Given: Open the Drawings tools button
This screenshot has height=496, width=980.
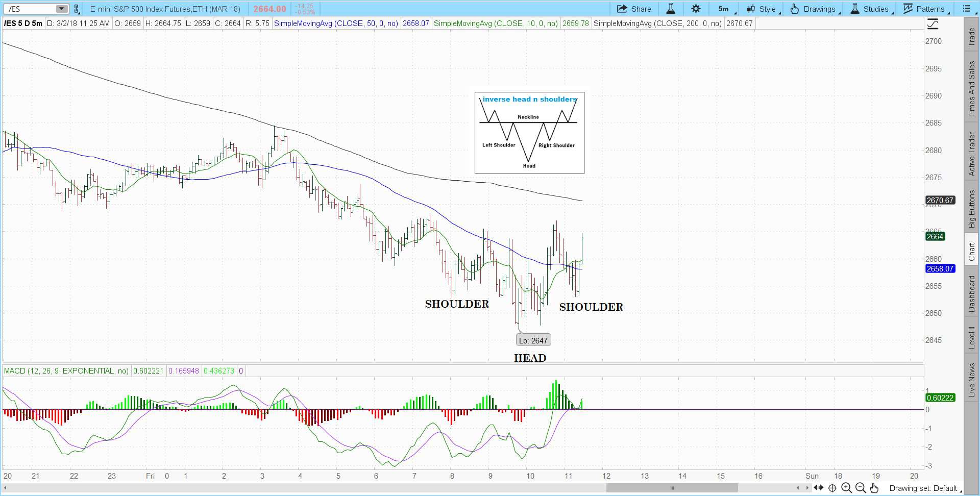Looking at the screenshot, I should pyautogui.click(x=814, y=9).
